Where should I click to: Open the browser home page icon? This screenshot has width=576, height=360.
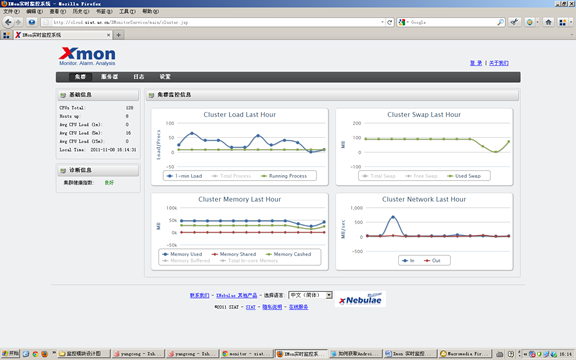[x=548, y=22]
